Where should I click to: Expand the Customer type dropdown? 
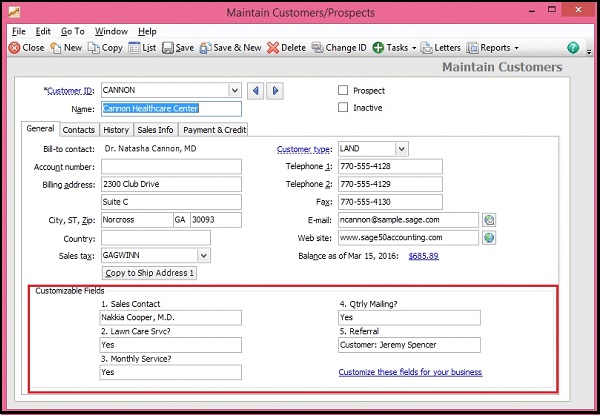click(x=401, y=149)
